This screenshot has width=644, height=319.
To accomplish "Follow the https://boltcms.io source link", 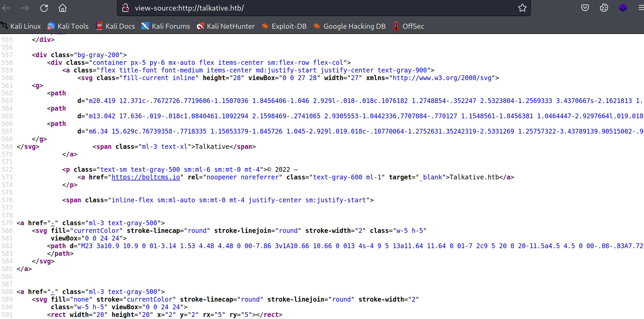I will [x=146, y=177].
